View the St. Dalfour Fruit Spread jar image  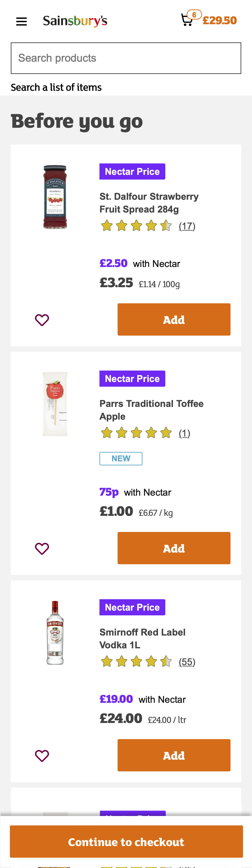click(x=55, y=197)
